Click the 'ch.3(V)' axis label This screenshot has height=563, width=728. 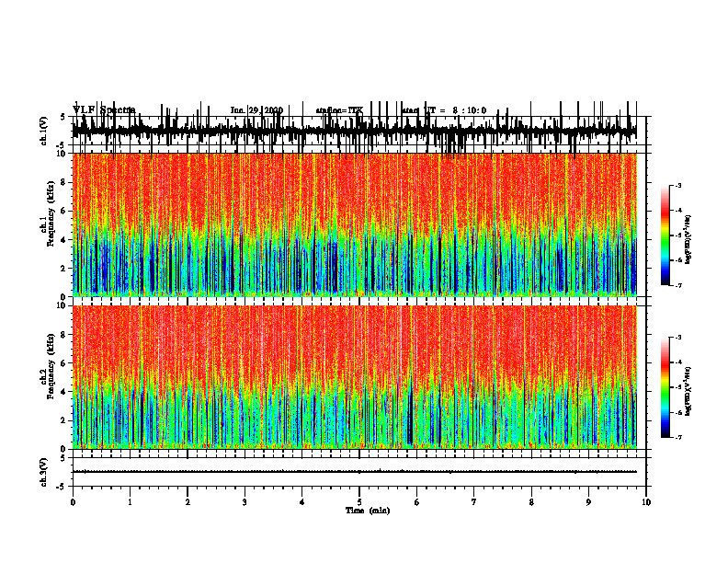44,472
